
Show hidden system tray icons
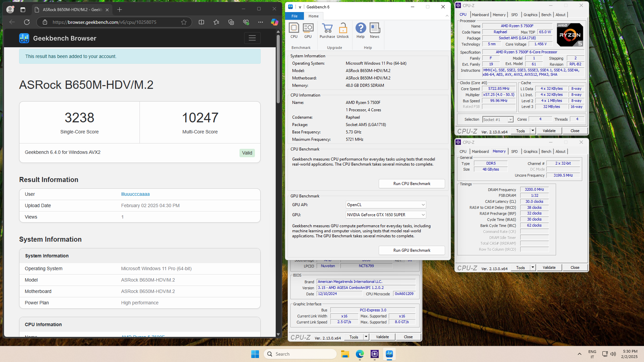click(579, 354)
